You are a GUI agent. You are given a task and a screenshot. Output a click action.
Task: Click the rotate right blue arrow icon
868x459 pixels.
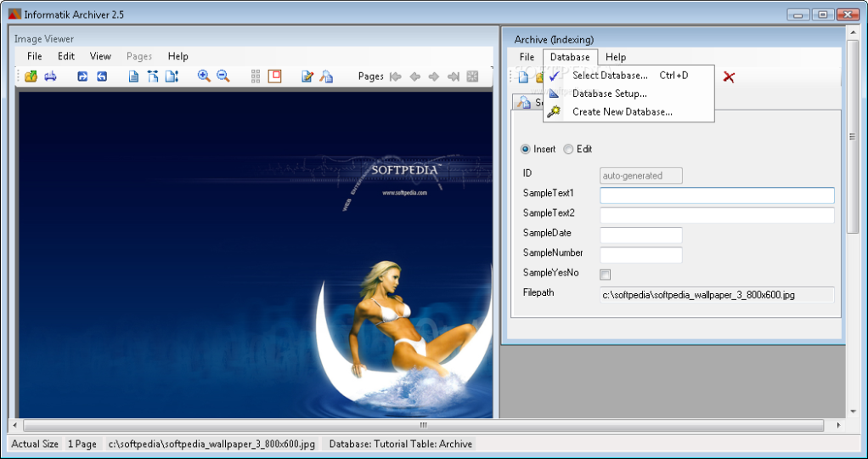[82, 76]
